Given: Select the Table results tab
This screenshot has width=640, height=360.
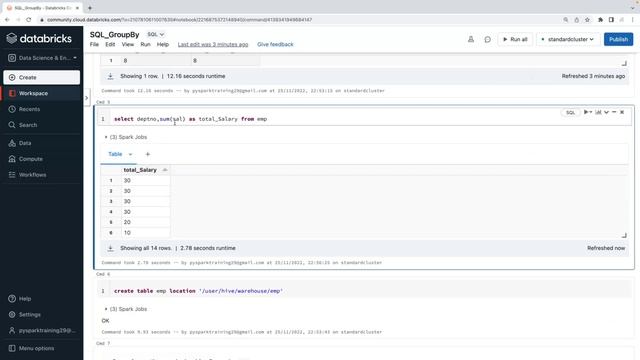Looking at the screenshot, I should (x=115, y=154).
